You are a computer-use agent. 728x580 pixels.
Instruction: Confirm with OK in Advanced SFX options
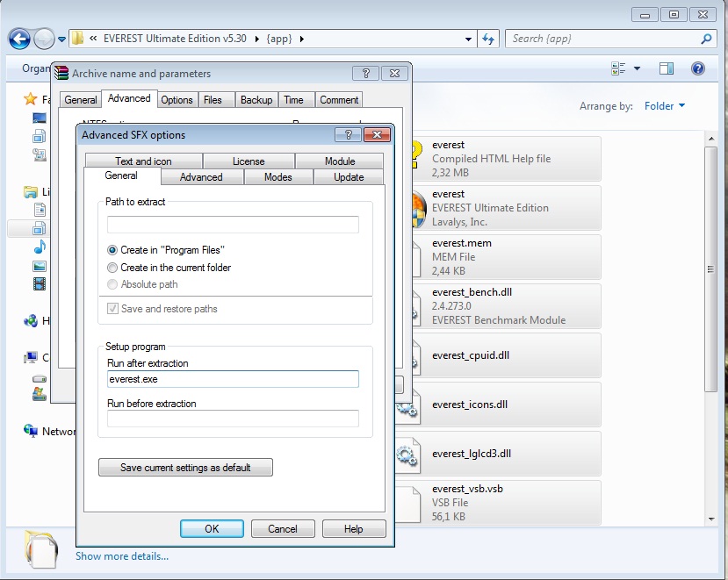point(212,529)
